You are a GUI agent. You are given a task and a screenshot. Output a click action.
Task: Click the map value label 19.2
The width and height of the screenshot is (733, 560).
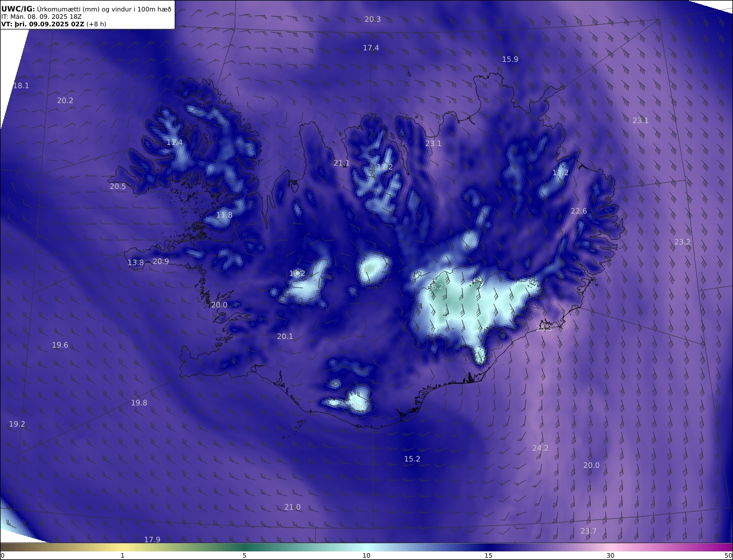[x=17, y=424]
